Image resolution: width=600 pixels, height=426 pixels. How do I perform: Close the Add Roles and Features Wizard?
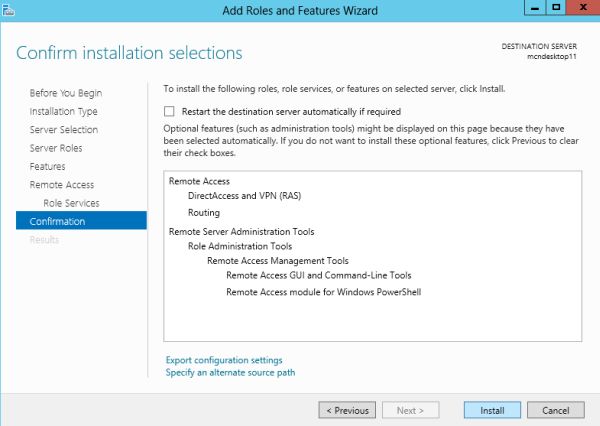point(581,8)
